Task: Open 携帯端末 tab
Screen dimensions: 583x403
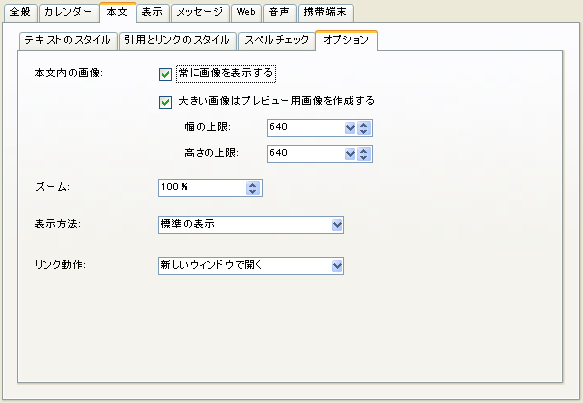Action: (325, 13)
